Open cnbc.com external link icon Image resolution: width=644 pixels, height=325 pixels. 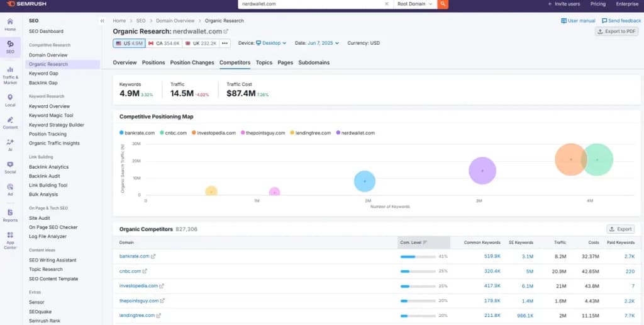pos(145,271)
